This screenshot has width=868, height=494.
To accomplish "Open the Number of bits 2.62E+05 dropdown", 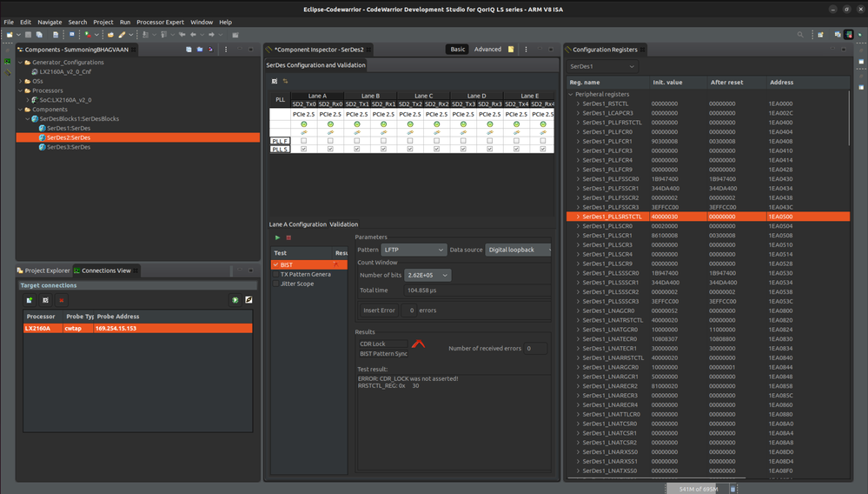I will 427,275.
